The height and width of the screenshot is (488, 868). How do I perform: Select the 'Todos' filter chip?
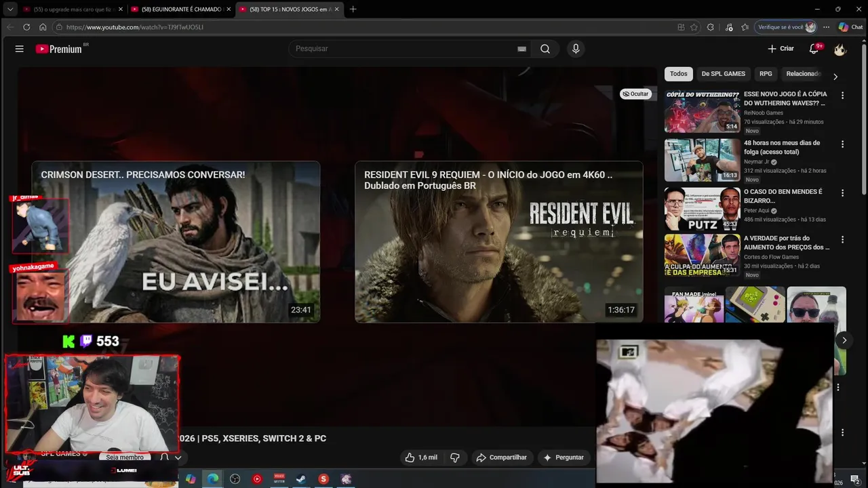(x=678, y=74)
